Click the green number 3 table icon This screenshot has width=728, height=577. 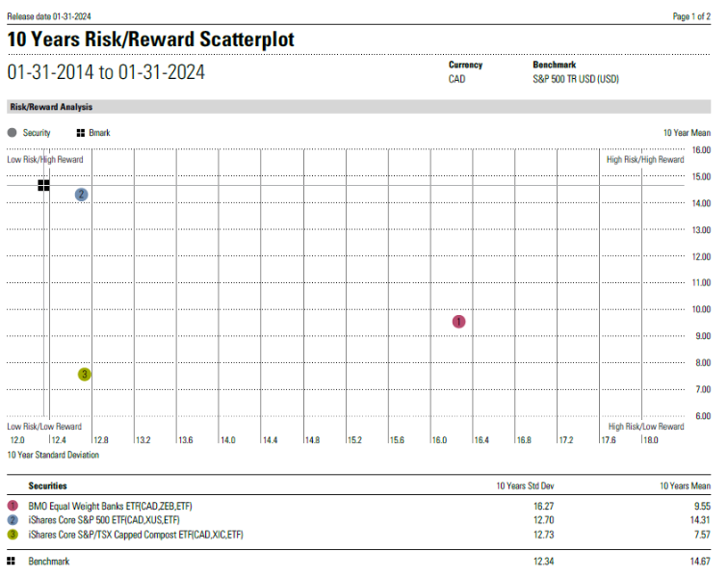pyautogui.click(x=12, y=534)
